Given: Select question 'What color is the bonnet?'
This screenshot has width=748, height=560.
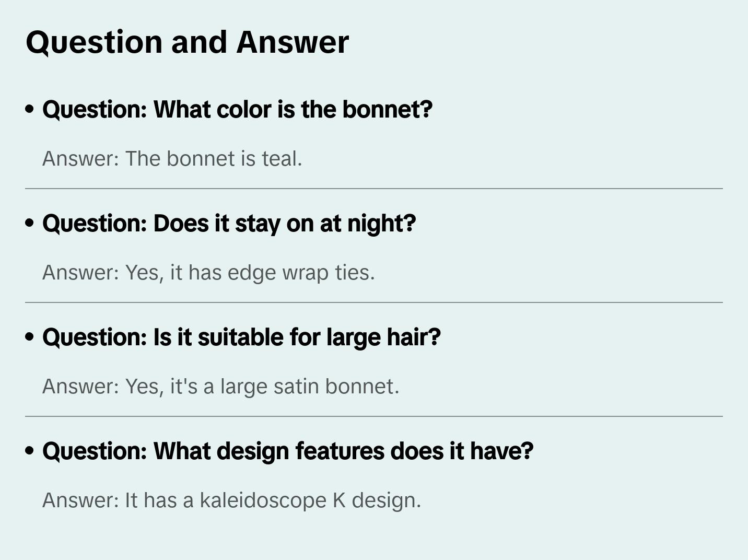Looking at the screenshot, I should coord(237,110).
